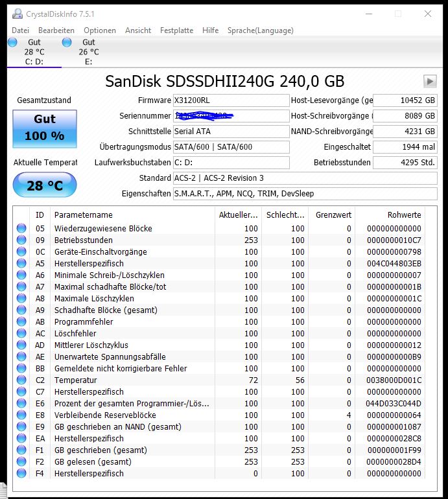Click status icon for GB geschrieben an NAND
Image resolution: width=448 pixels, height=499 pixels.
21,427
